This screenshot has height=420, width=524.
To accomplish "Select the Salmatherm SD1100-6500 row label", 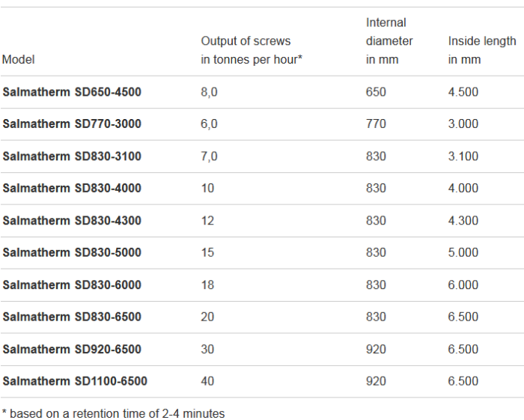I will click(x=75, y=382).
